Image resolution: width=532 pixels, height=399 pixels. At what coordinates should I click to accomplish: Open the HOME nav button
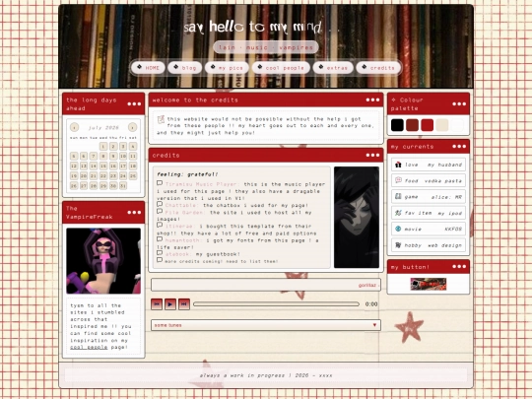[x=148, y=68]
